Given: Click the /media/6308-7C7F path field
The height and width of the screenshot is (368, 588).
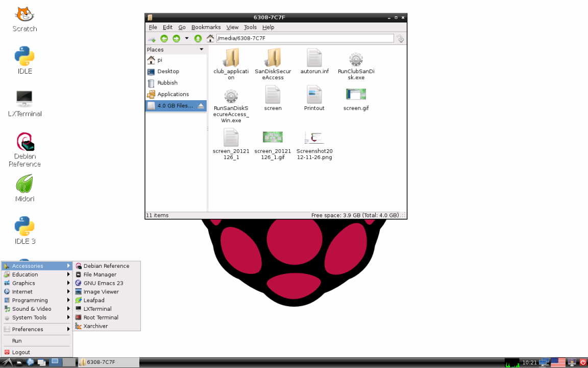Looking at the screenshot, I should tap(305, 38).
